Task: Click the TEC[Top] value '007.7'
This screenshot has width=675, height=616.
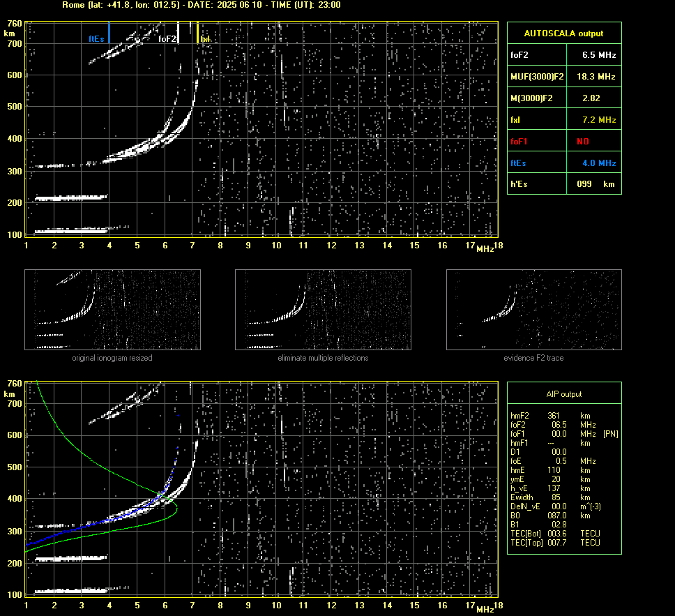Action: click(556, 543)
